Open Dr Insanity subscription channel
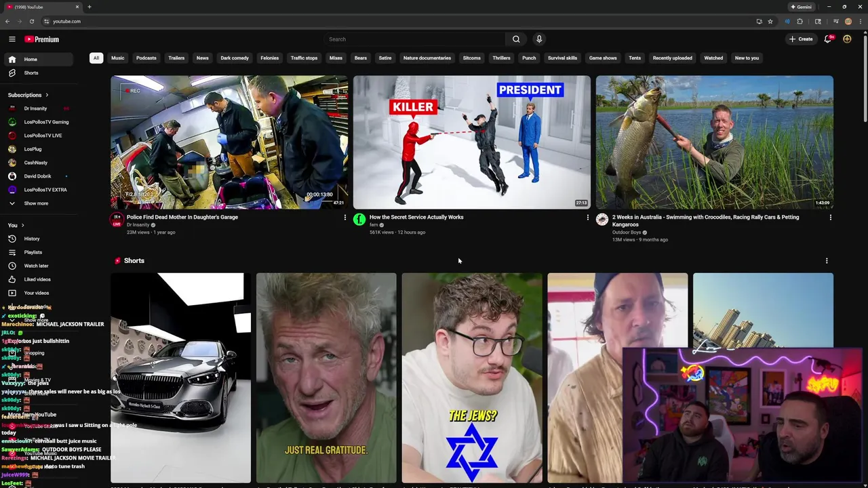Image resolution: width=868 pixels, height=488 pixels. (39, 108)
